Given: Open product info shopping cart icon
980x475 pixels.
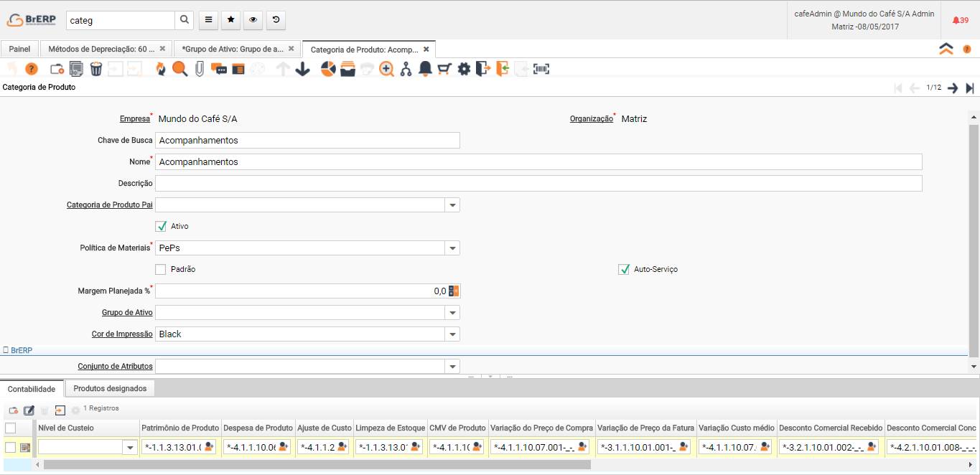Looking at the screenshot, I should coord(444,69).
